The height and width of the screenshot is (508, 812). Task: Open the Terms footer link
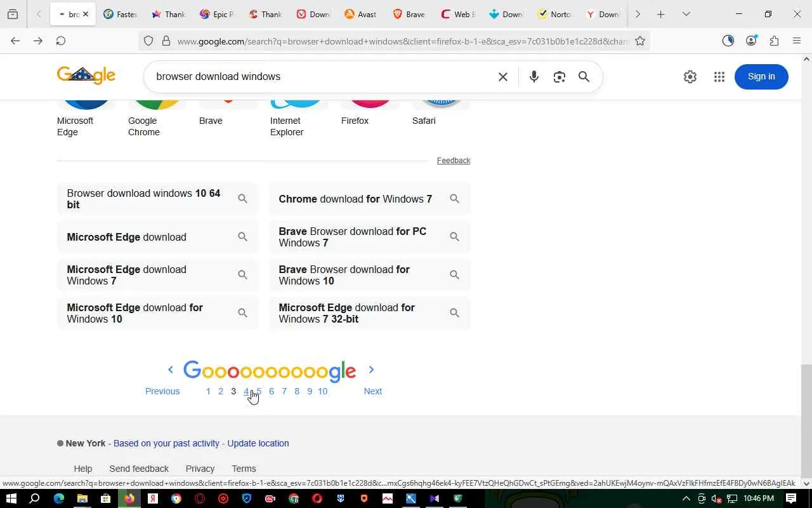click(244, 469)
